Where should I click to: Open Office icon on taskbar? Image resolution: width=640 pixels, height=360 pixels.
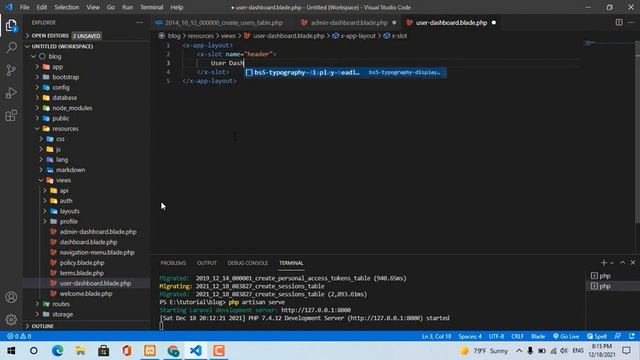[127, 351]
